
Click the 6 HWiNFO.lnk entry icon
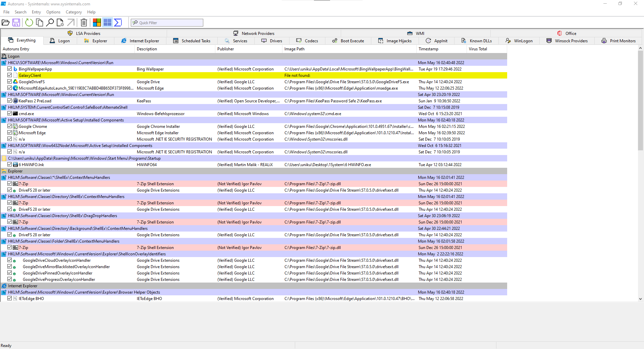[15, 165]
